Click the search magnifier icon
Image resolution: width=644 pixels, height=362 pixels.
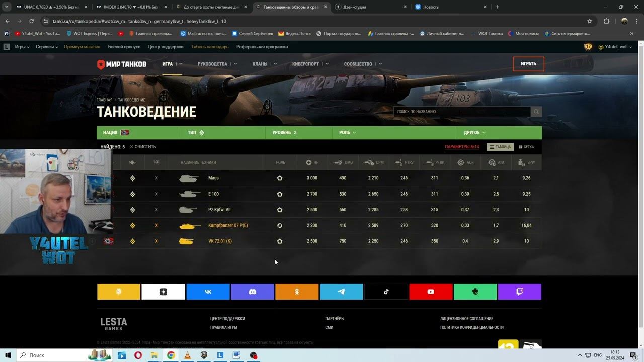click(x=536, y=112)
